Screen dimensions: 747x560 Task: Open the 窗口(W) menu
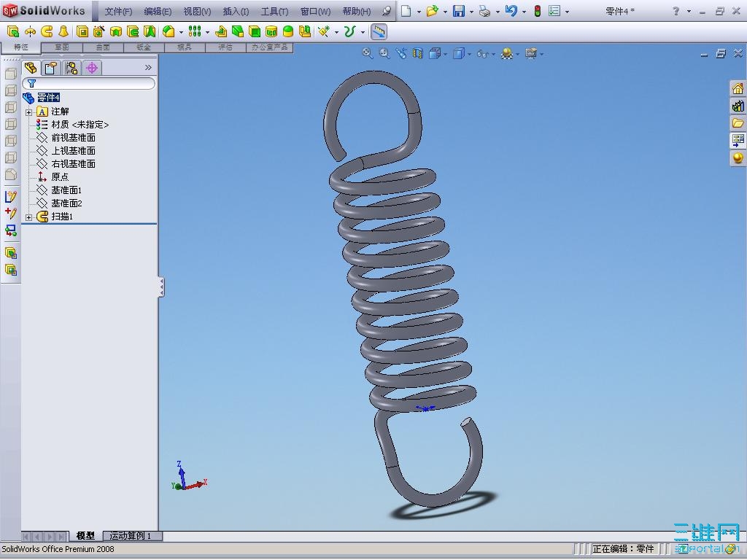[x=315, y=12]
